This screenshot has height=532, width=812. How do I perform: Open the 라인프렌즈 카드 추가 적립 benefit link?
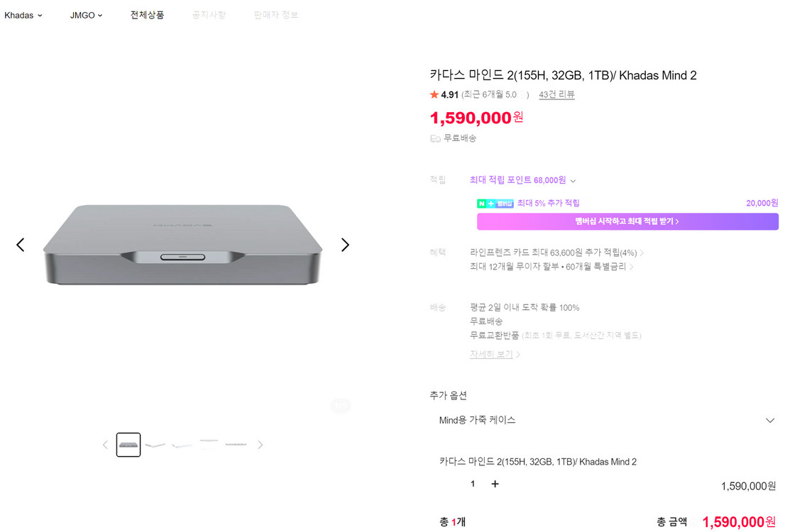click(556, 253)
